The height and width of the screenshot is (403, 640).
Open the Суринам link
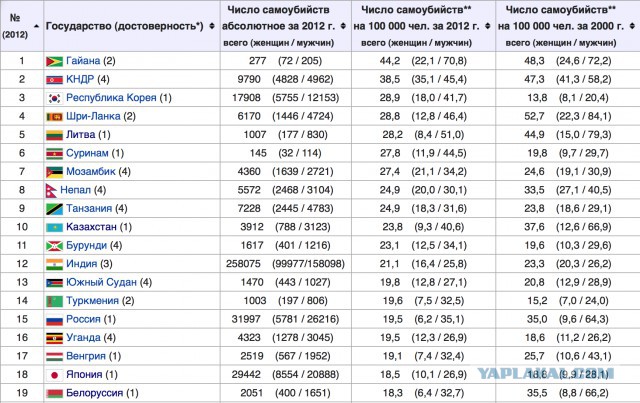(x=87, y=153)
